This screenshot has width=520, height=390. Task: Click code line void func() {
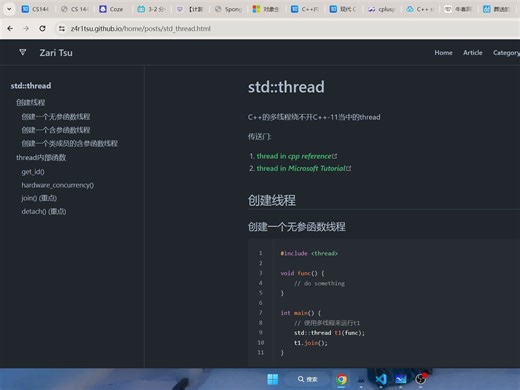[x=302, y=273]
